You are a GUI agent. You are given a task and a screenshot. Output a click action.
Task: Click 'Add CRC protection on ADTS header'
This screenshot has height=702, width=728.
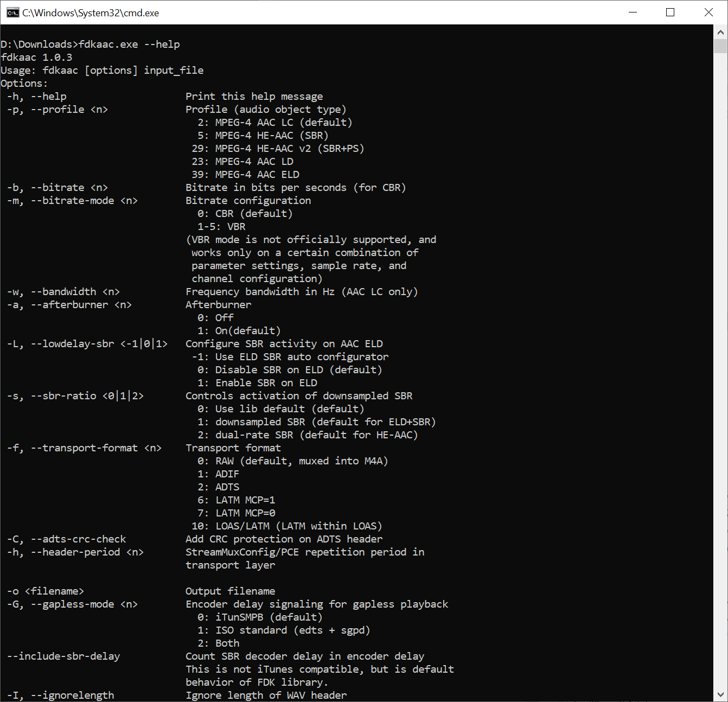pyautogui.click(x=284, y=539)
